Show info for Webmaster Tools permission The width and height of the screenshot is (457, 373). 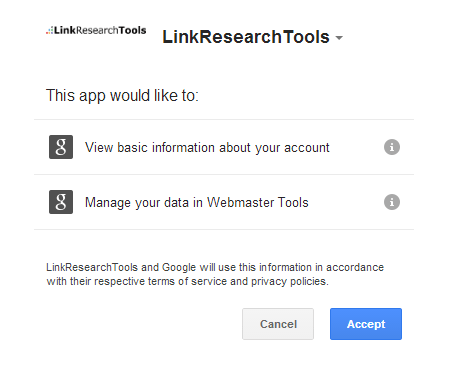392,202
